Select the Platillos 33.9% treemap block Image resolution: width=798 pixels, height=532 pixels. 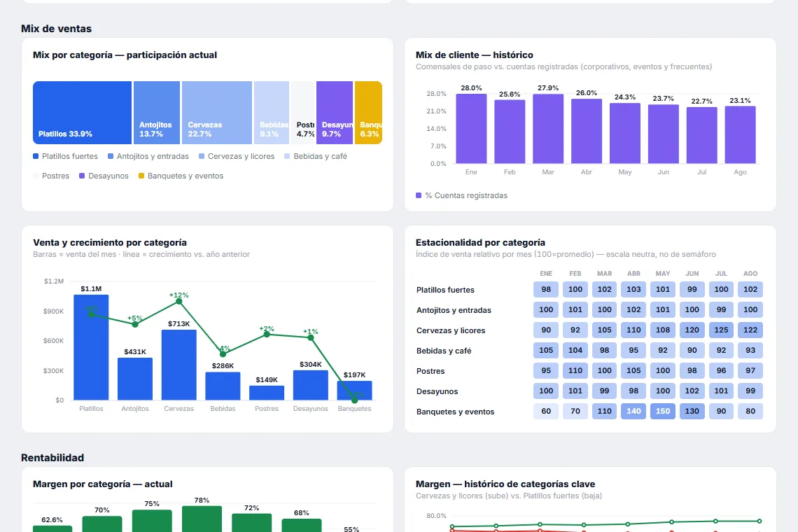82,113
